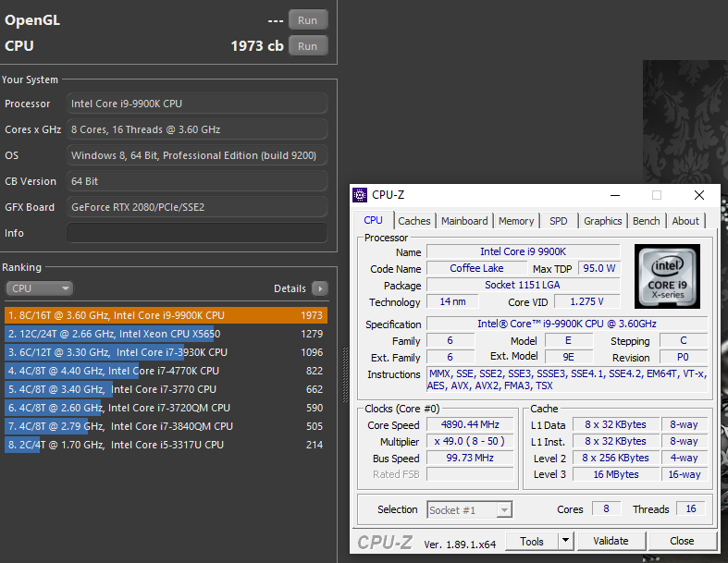
Task: Click the Bus Speed value 99.73 MHz
Action: pos(470,458)
